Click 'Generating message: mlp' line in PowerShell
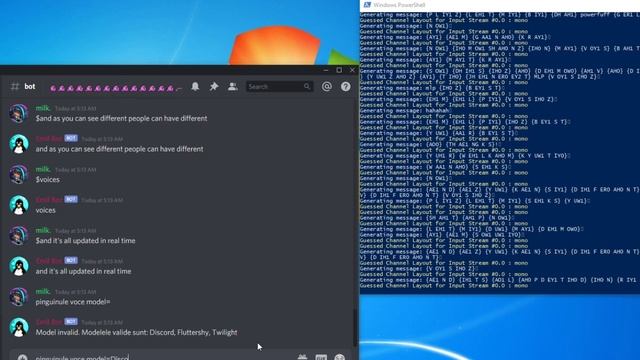 pos(432,88)
